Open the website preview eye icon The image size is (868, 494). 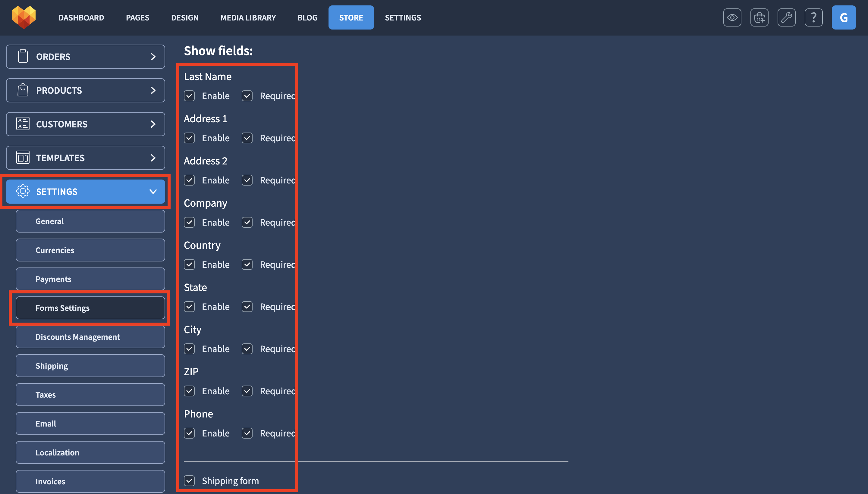(x=732, y=18)
